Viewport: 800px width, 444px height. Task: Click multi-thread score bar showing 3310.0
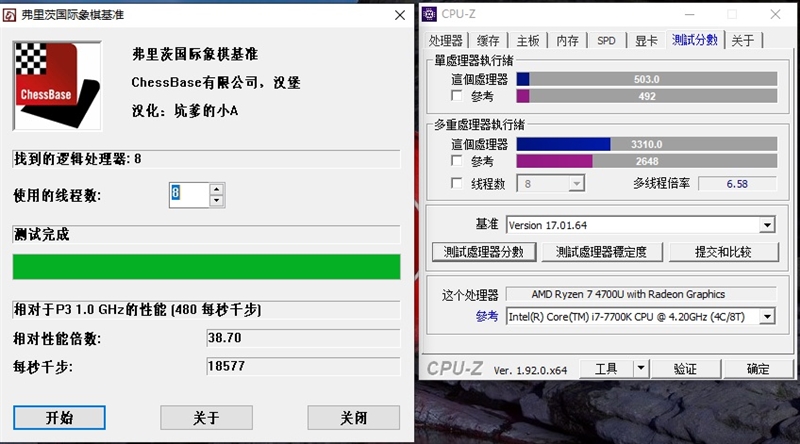coord(647,144)
